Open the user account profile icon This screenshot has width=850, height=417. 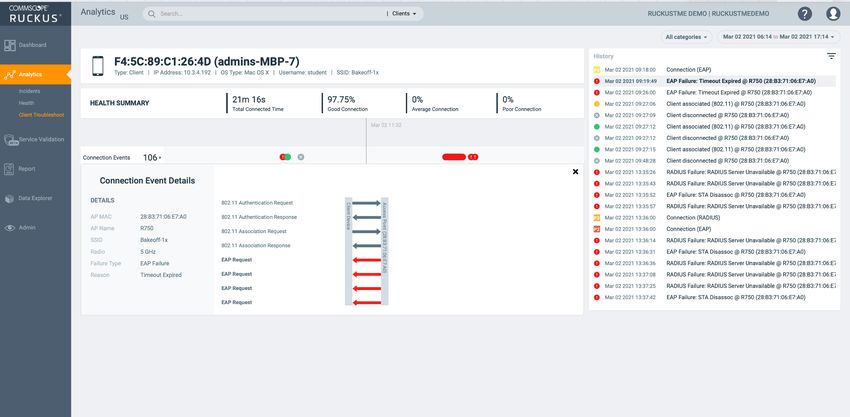click(833, 14)
